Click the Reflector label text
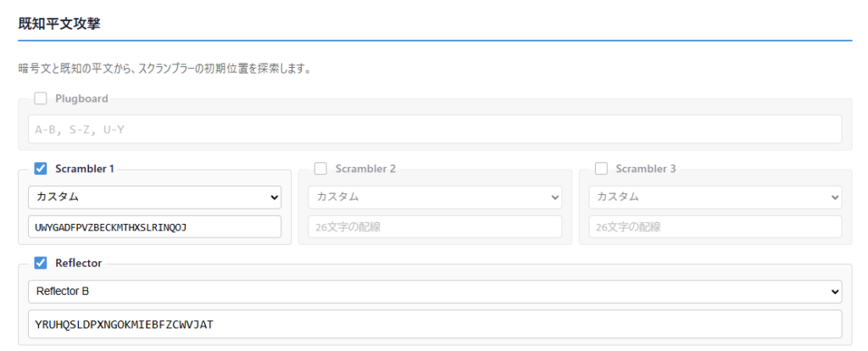This screenshot has height=351, width=868. click(x=78, y=263)
